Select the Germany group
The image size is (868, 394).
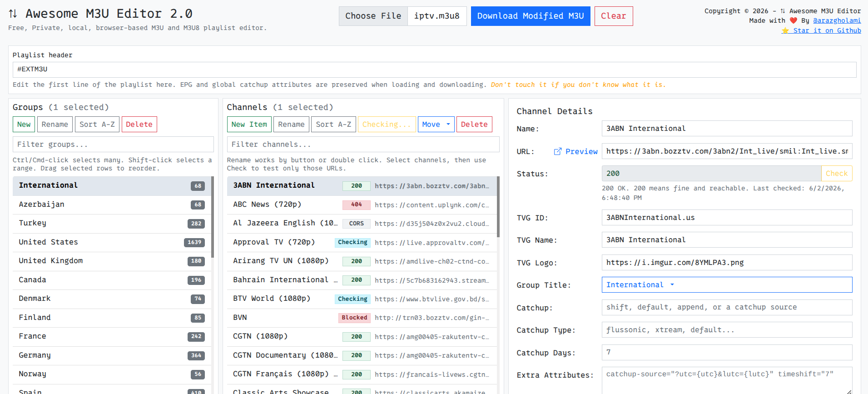112,355
